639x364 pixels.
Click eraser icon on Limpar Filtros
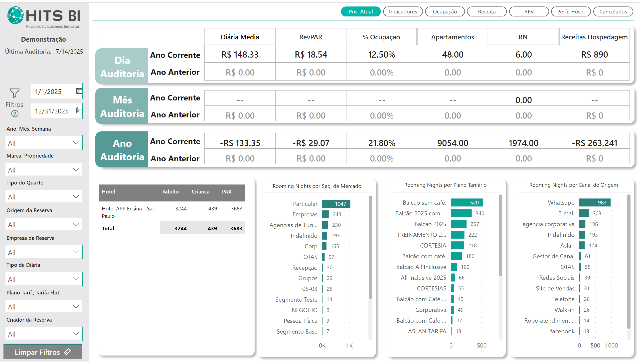tap(67, 352)
